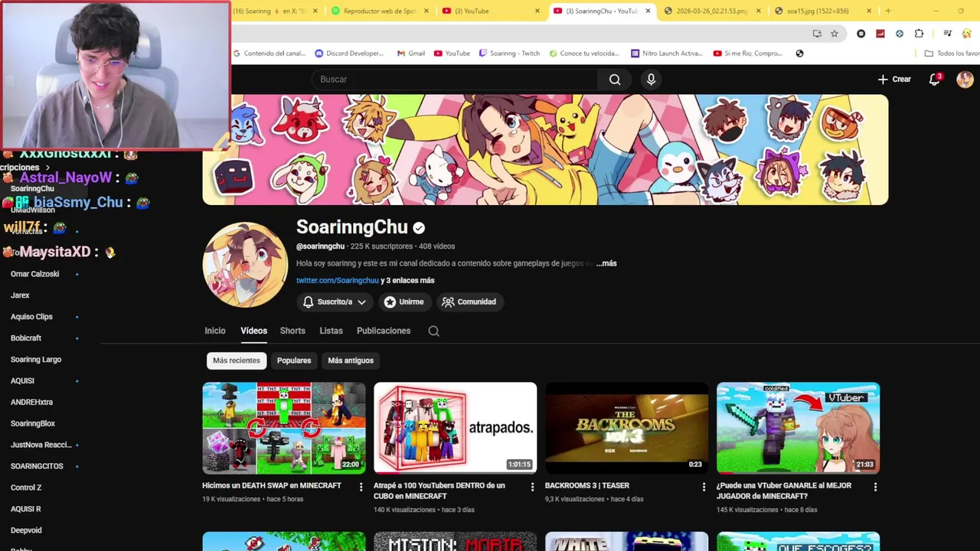Open SoarinngBlox subscription
Screen dimensions: 980x551
pyautogui.click(x=33, y=424)
